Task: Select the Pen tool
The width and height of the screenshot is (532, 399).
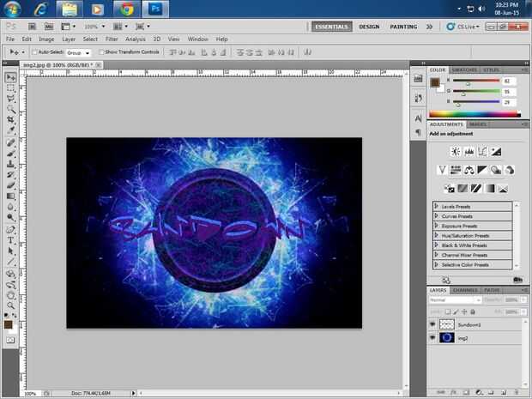Action: click(11, 230)
